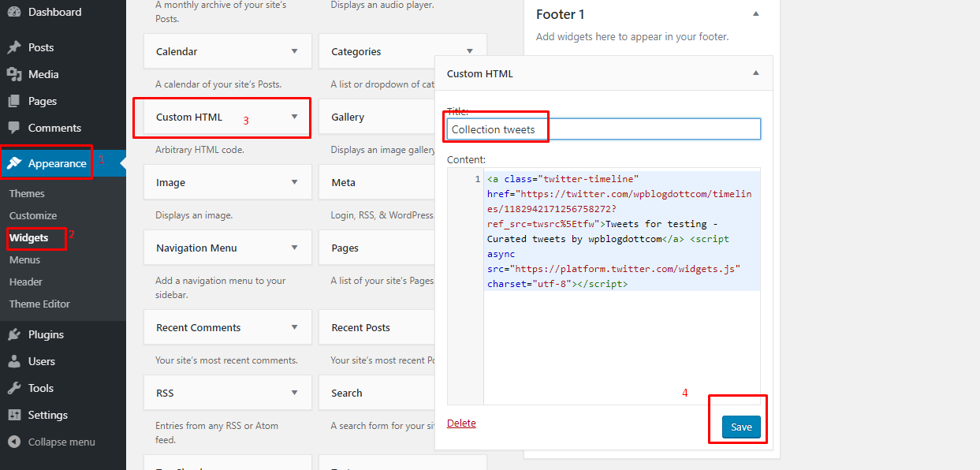980x470 pixels.
Task: Click the Media library icon
Action: [x=14, y=74]
